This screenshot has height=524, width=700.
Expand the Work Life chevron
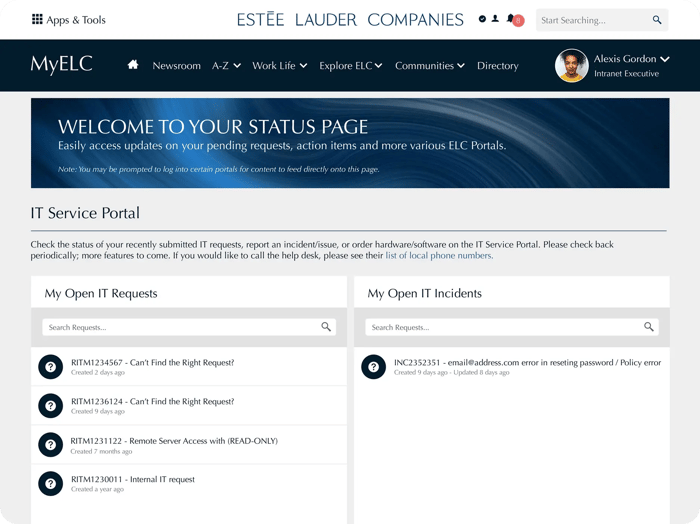point(303,66)
